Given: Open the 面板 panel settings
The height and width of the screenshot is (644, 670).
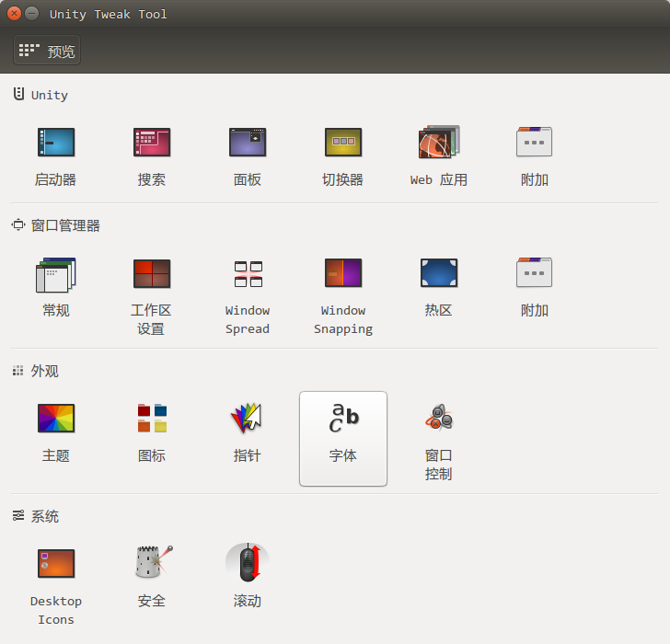Looking at the screenshot, I should (x=248, y=155).
